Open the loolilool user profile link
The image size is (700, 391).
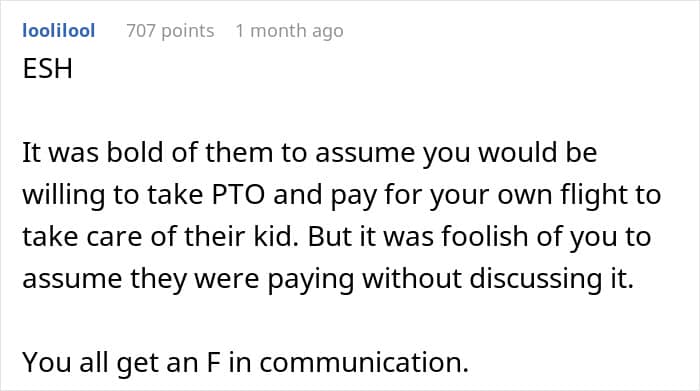click(x=58, y=31)
